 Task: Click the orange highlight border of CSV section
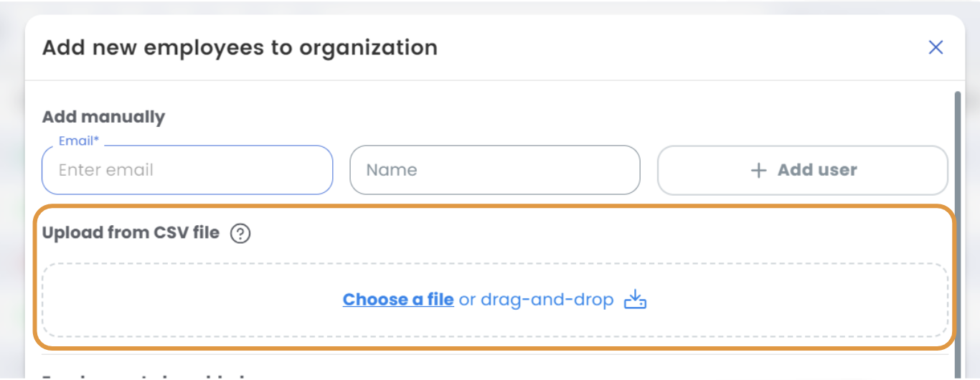click(495, 206)
